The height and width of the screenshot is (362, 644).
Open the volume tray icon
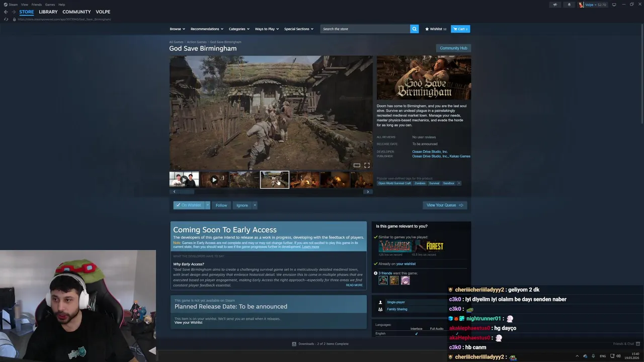click(x=618, y=356)
